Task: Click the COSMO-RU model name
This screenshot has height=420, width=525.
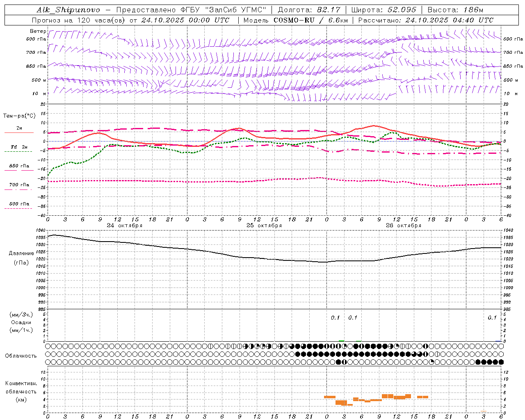Action: point(294,20)
